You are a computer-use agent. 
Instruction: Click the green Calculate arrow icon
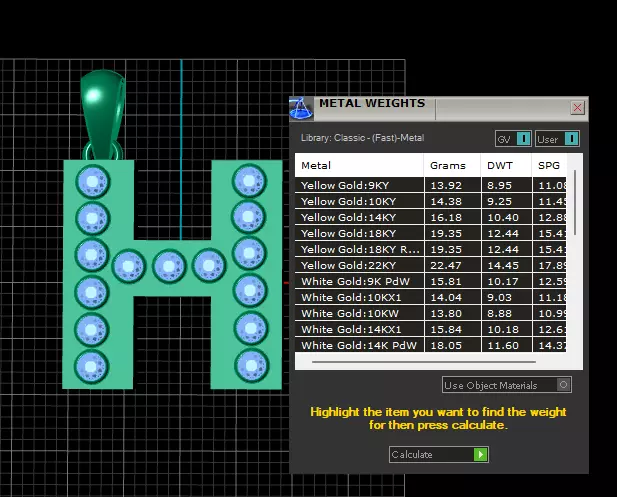click(x=480, y=455)
